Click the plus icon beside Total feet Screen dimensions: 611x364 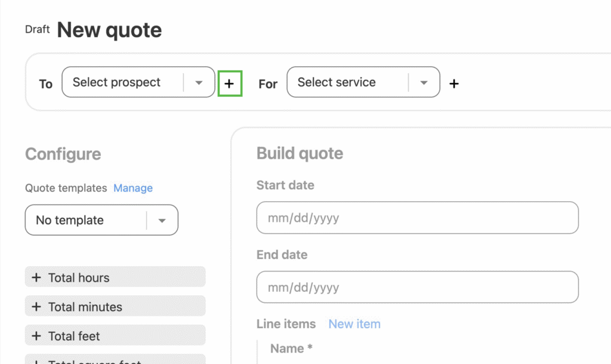pos(36,336)
